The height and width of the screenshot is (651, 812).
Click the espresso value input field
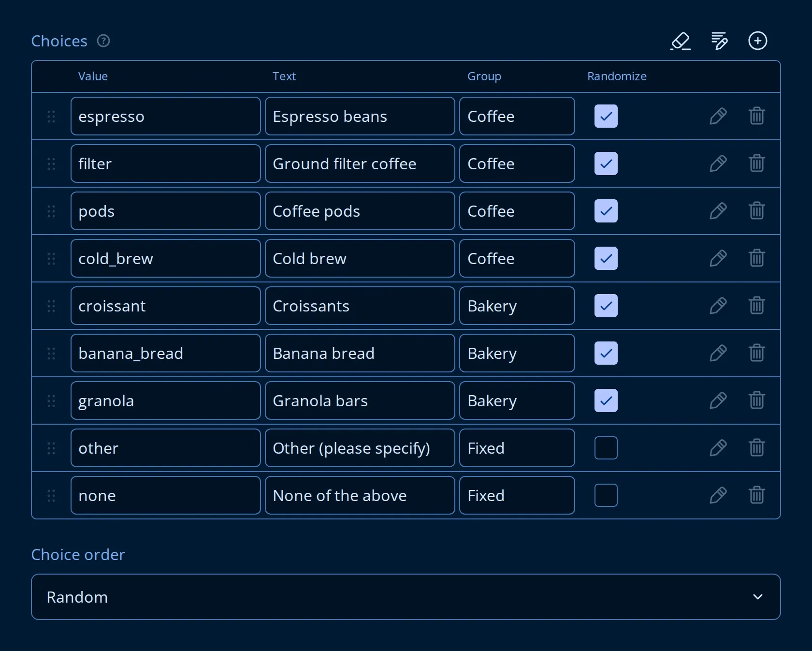pos(166,116)
